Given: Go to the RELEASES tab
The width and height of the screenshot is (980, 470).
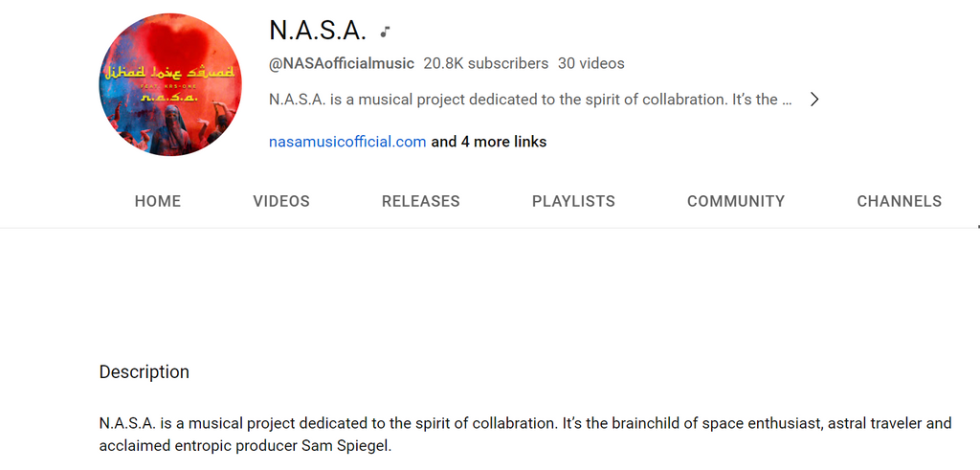Looking at the screenshot, I should point(421,201).
